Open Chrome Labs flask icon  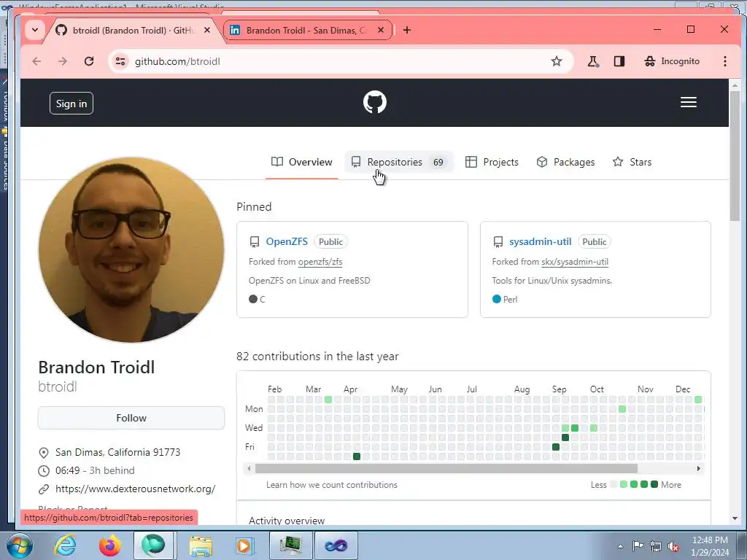(x=592, y=61)
